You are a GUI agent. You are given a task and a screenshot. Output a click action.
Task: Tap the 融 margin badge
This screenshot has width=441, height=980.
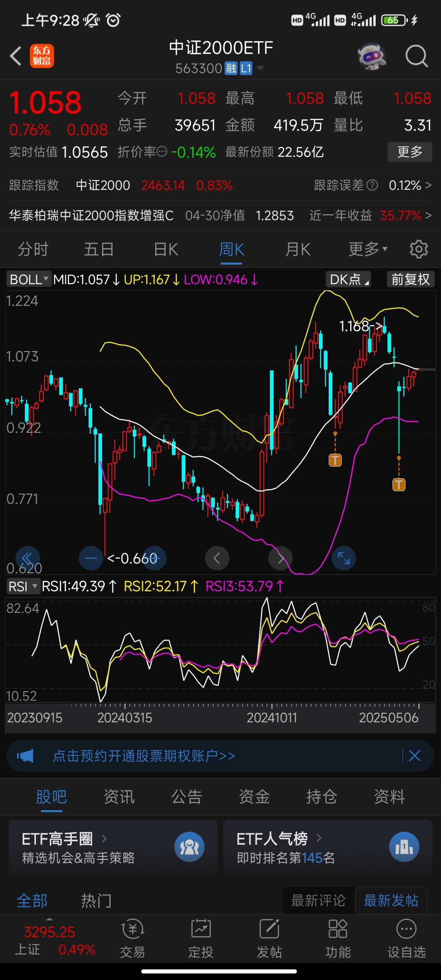click(231, 68)
